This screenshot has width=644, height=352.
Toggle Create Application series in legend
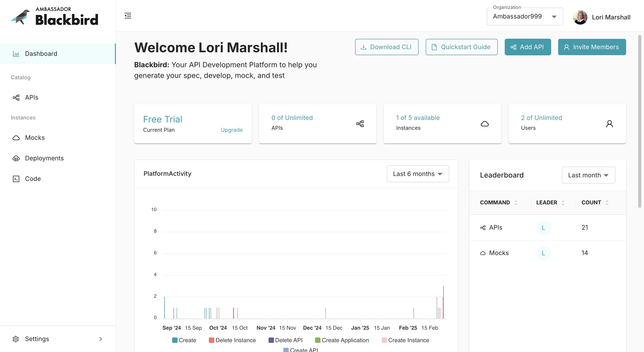[x=342, y=340]
